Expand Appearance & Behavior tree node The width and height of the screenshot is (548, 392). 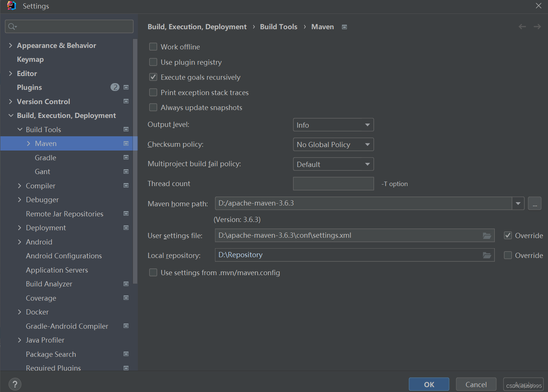pos(10,45)
